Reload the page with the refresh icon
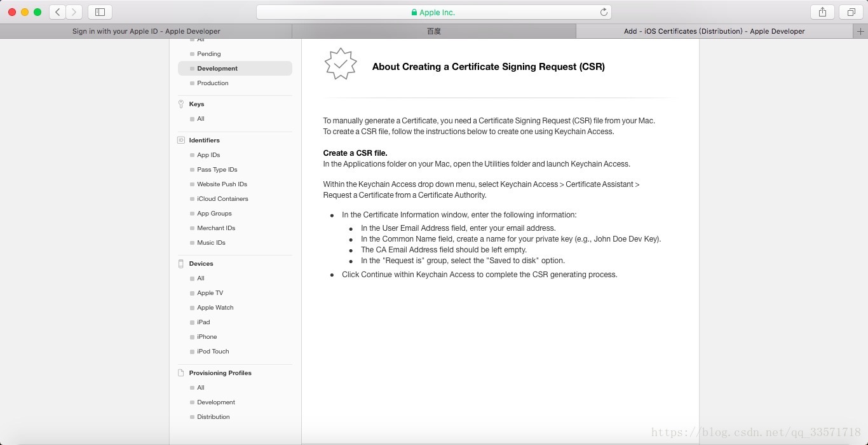This screenshot has height=445, width=868. pyautogui.click(x=604, y=12)
